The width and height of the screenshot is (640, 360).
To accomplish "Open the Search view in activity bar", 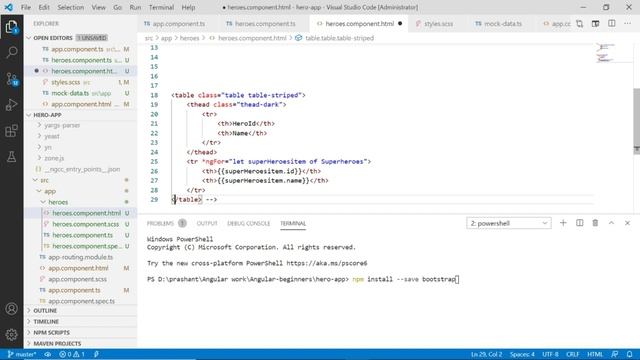I will point(11,52).
